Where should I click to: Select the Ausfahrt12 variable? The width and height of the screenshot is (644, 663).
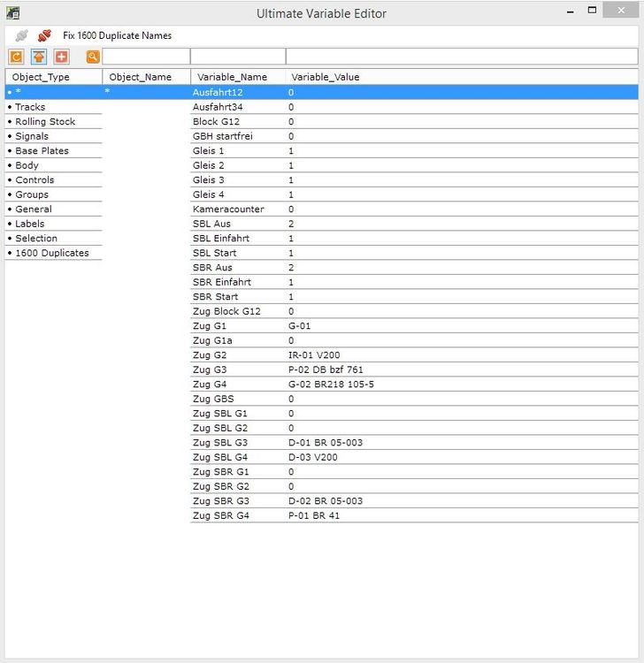[x=218, y=92]
